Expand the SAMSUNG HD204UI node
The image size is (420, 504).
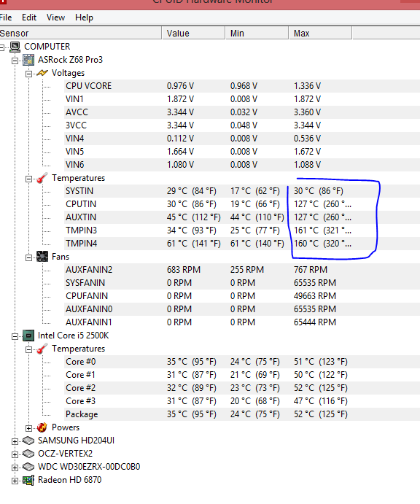[15, 442]
